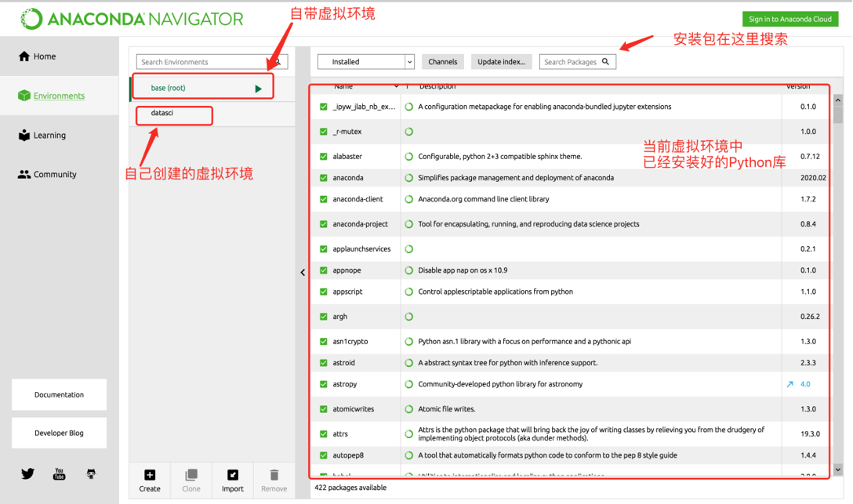The image size is (853, 504).
Task: Collapse the environments panel with the chevron
Action: (x=303, y=273)
